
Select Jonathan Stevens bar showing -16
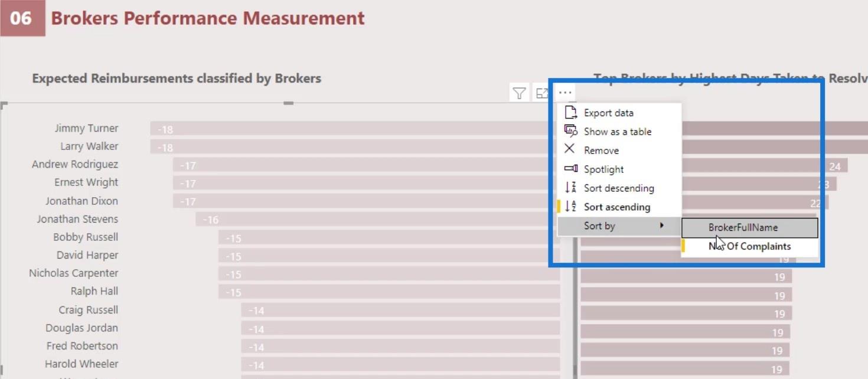[x=378, y=219]
